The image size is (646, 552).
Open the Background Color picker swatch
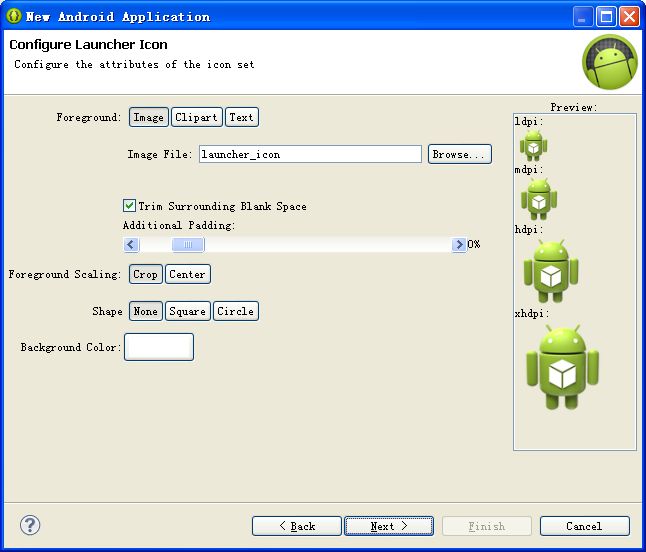[159, 347]
